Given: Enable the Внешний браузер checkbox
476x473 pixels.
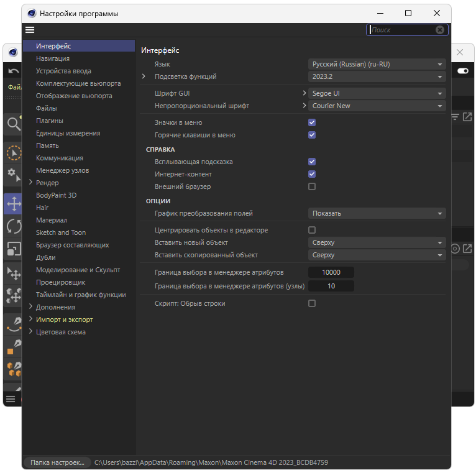Looking at the screenshot, I should click(x=312, y=186).
